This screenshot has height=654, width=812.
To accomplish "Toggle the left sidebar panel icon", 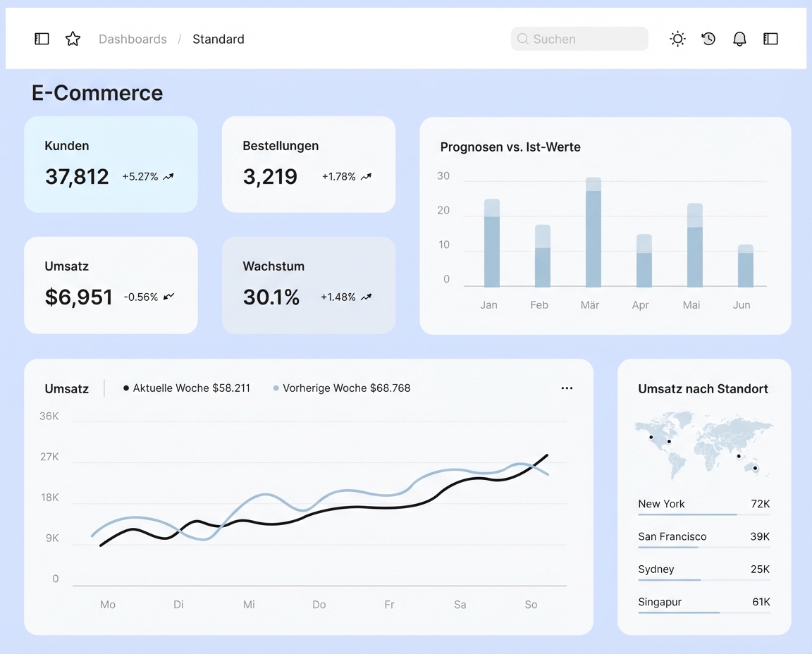I will 42,39.
